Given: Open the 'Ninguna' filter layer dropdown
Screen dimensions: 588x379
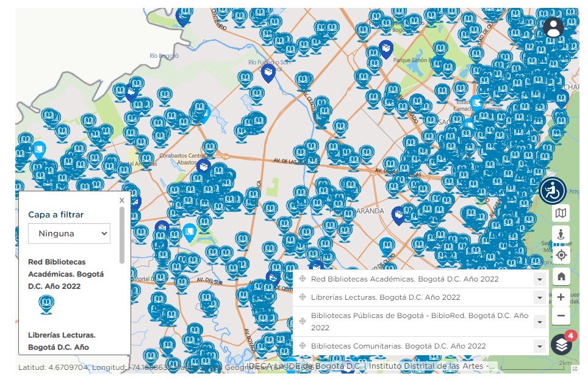Looking at the screenshot, I should click(69, 233).
